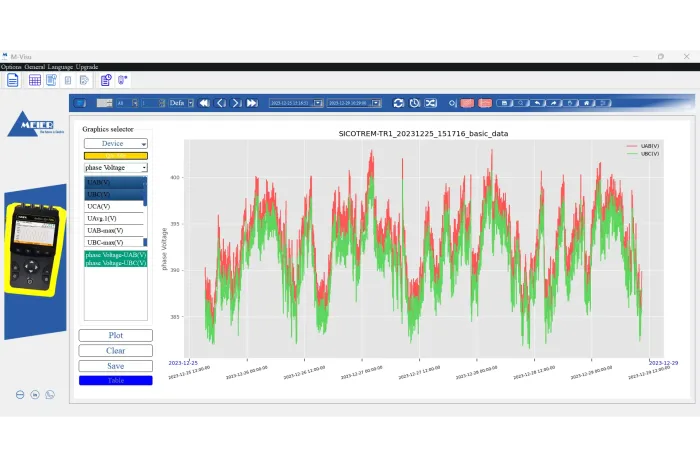Viewport: 700px width, 467px height.
Task: Open the Options menu
Action: [x=11, y=67]
